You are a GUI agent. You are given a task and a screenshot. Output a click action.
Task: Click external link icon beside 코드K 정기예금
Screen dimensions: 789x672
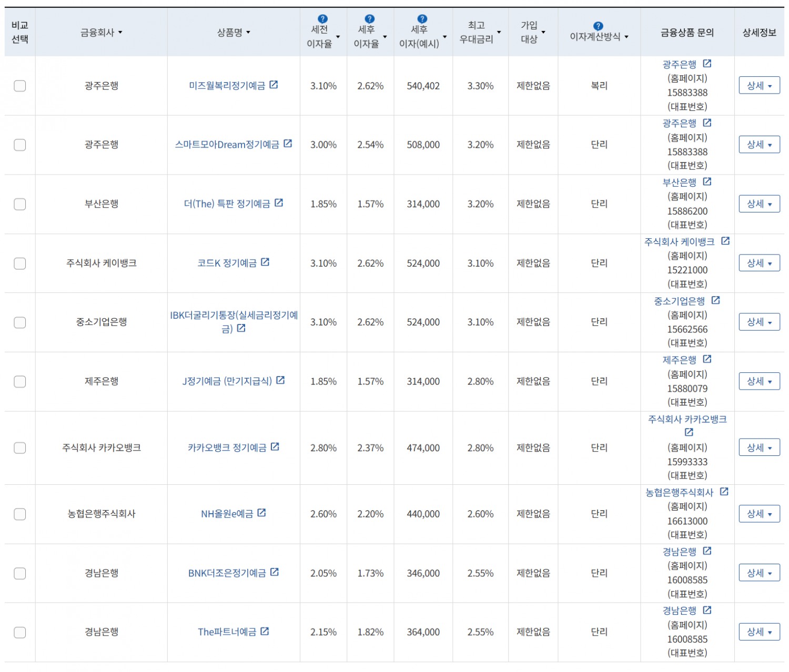265,262
